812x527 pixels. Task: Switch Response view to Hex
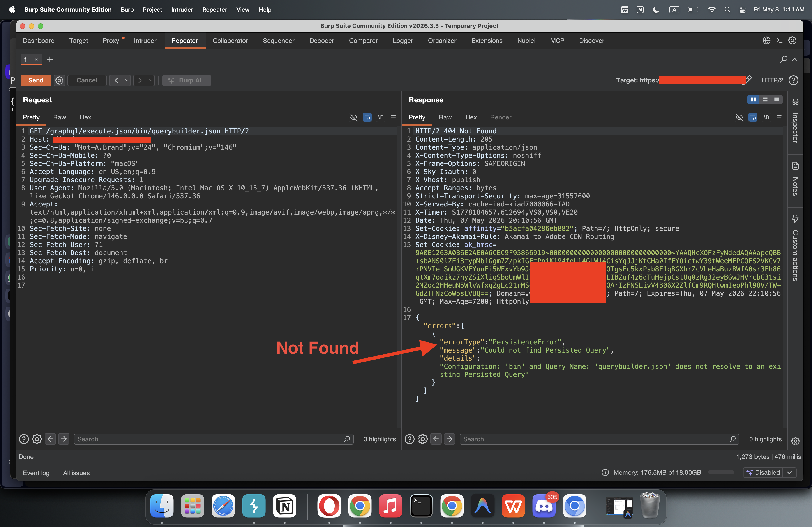coord(471,117)
